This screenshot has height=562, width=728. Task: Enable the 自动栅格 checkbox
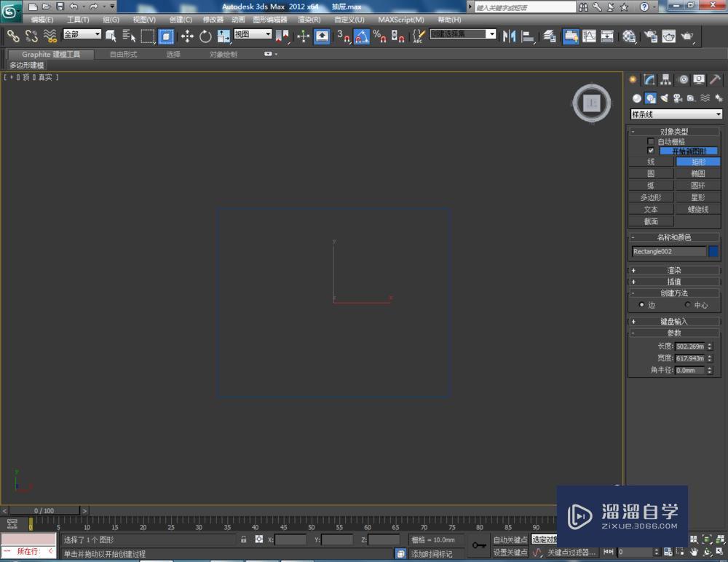pyautogui.click(x=651, y=141)
